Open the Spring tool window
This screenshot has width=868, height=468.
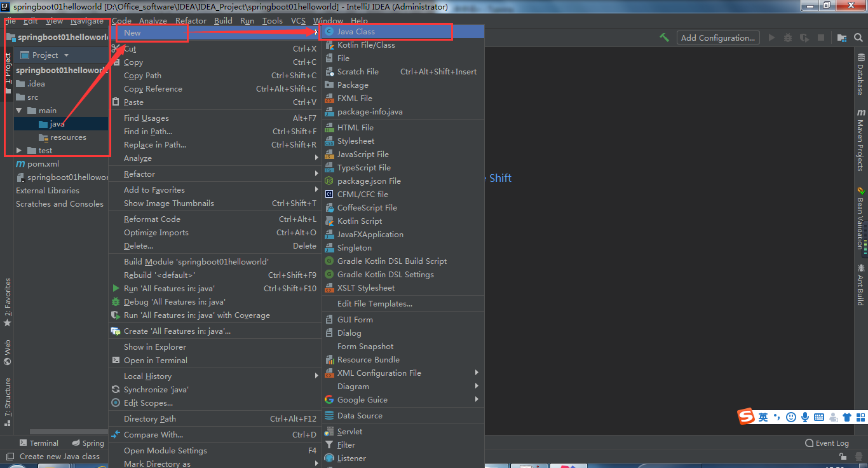87,443
